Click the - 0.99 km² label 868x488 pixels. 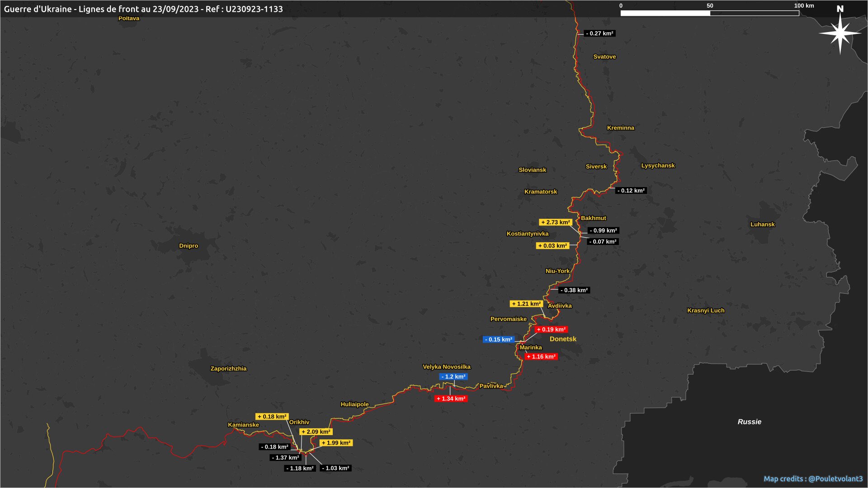click(x=603, y=230)
